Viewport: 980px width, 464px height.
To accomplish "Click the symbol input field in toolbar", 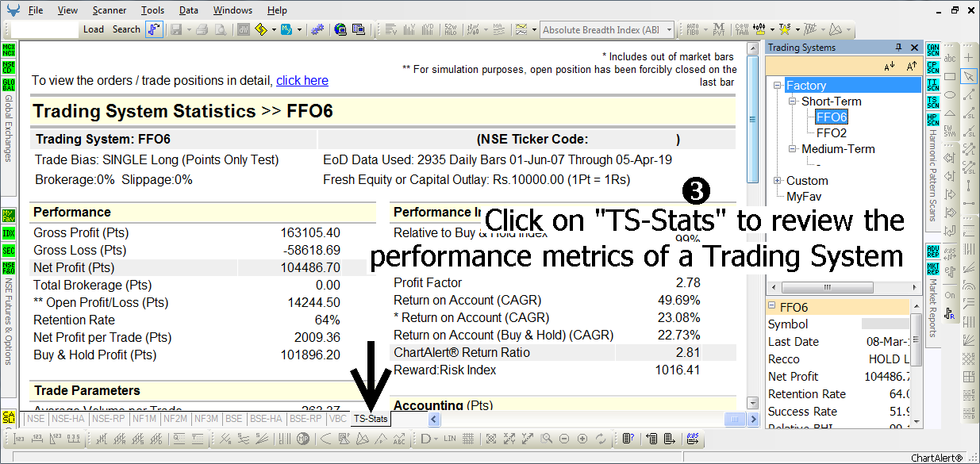I will tap(45, 29).
